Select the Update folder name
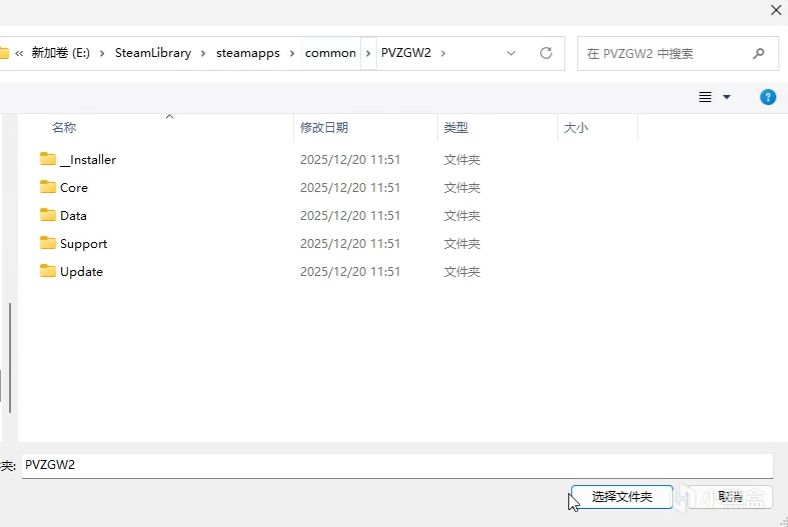788x527 pixels. (81, 272)
